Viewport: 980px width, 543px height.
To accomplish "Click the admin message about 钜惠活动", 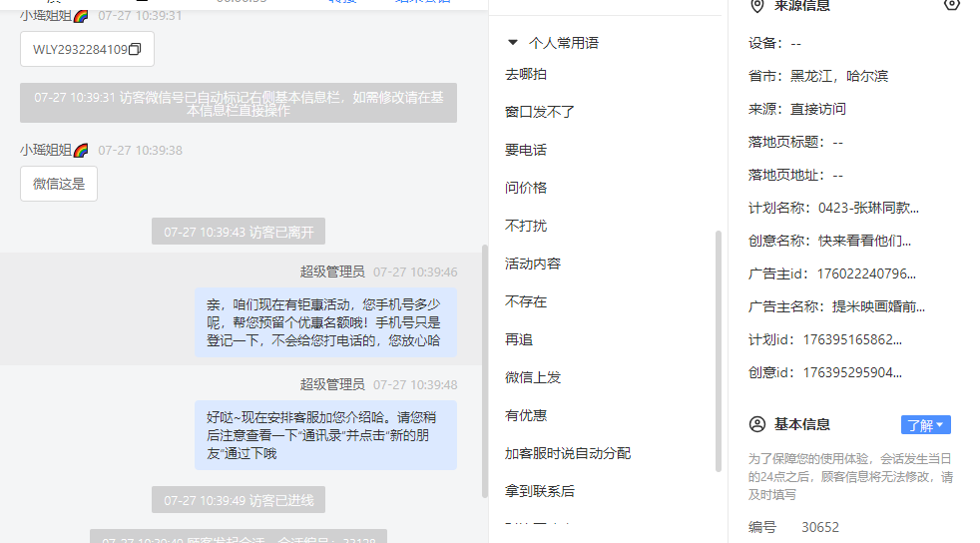I will pos(325,322).
